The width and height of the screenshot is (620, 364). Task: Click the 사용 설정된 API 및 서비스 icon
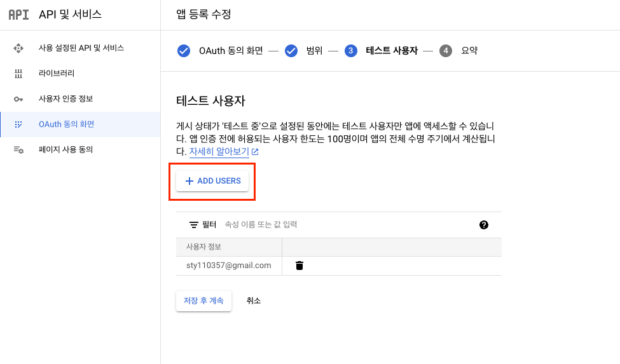(x=18, y=48)
